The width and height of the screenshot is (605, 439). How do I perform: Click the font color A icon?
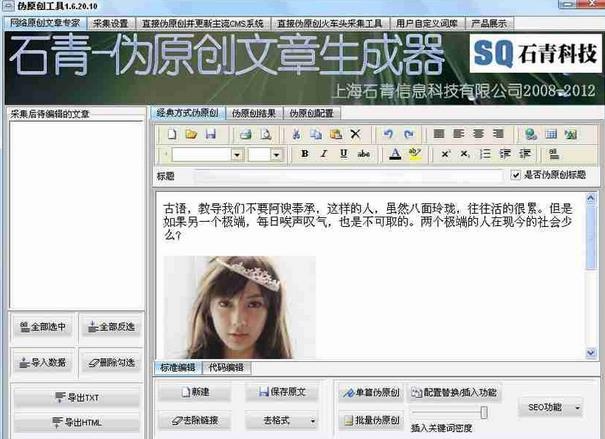point(395,154)
